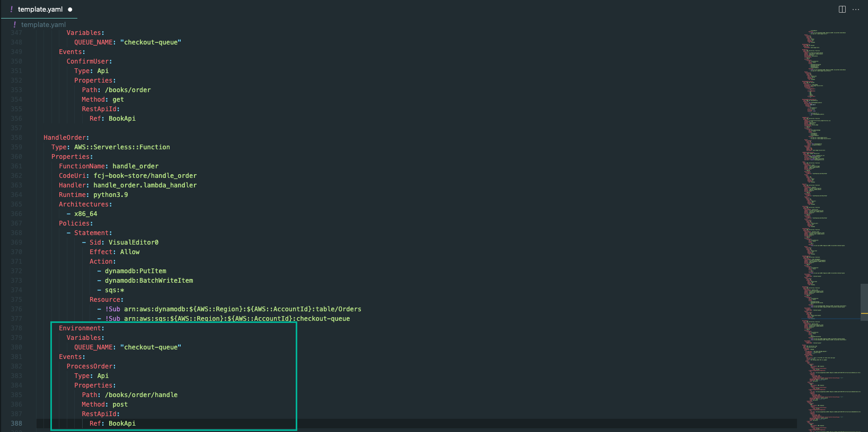Viewport: 868px width, 432px height.
Task: Click the CodeUri value 'fcj-book-store/handle_order'
Action: 145,176
